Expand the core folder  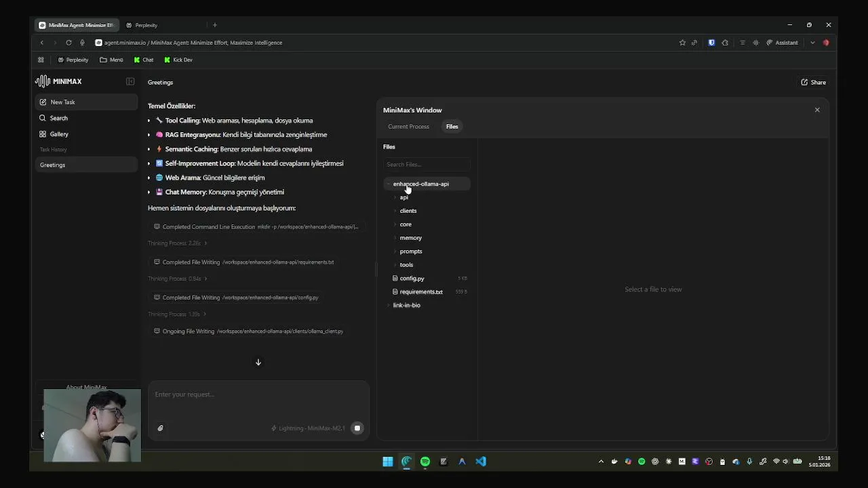click(x=406, y=224)
